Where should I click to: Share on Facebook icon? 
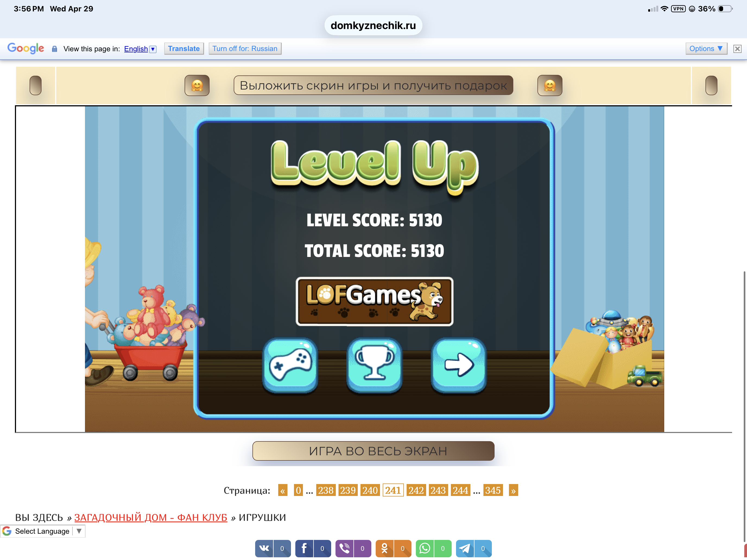pyautogui.click(x=304, y=549)
